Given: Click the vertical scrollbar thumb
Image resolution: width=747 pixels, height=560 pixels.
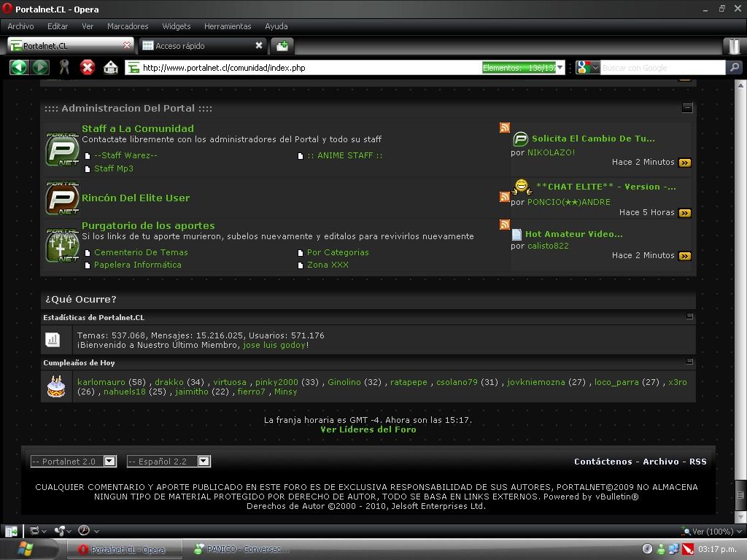Looking at the screenshot, I should point(740,495).
